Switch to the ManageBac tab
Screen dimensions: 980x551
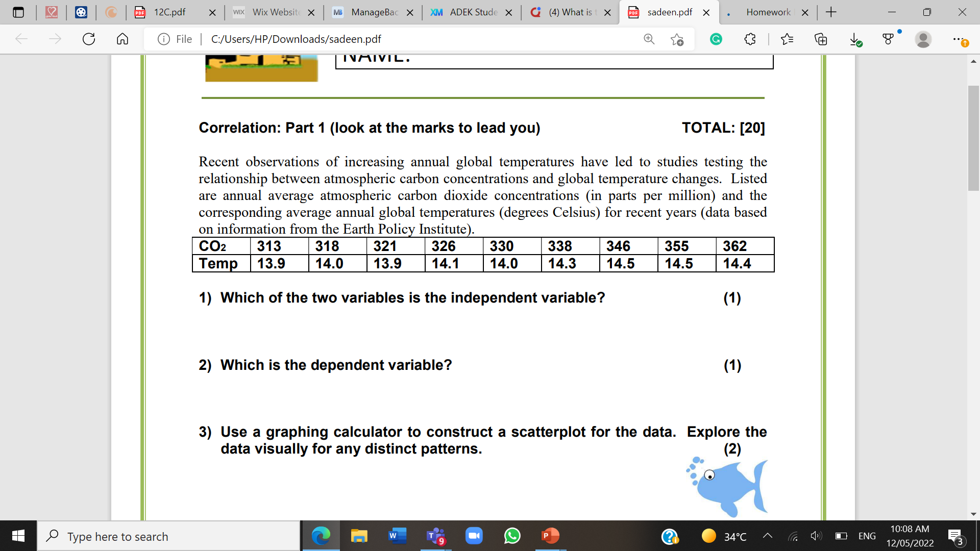tap(374, 12)
